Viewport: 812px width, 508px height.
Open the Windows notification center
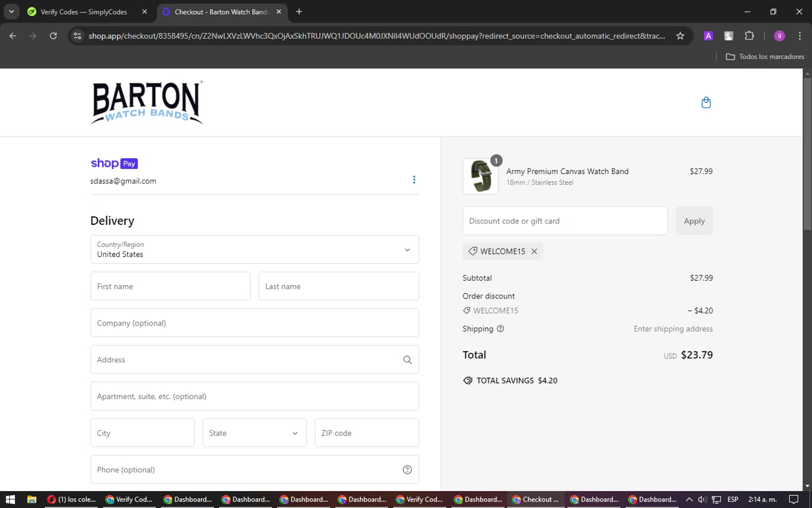pyautogui.click(x=794, y=499)
